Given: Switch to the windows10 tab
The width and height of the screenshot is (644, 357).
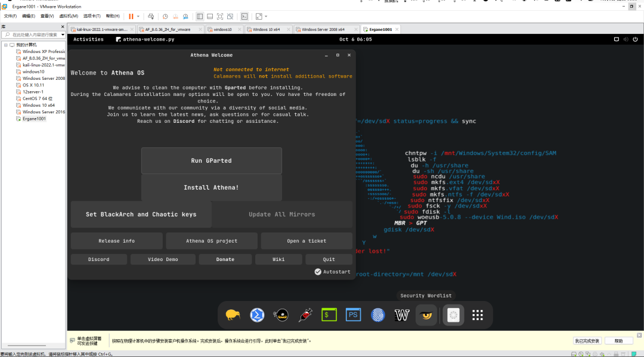Looking at the screenshot, I should click(x=224, y=30).
